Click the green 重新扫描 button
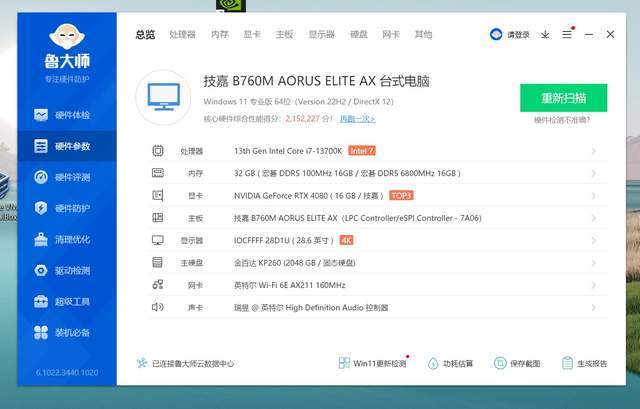 563,98
